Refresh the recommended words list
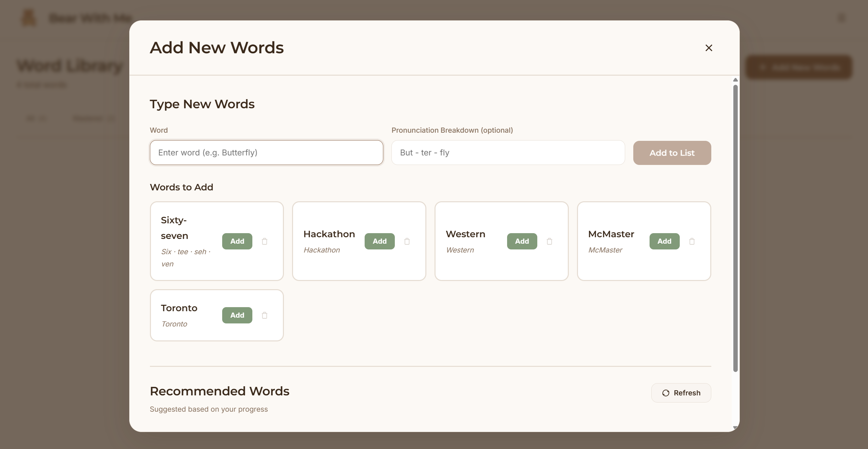868x449 pixels. (681, 393)
